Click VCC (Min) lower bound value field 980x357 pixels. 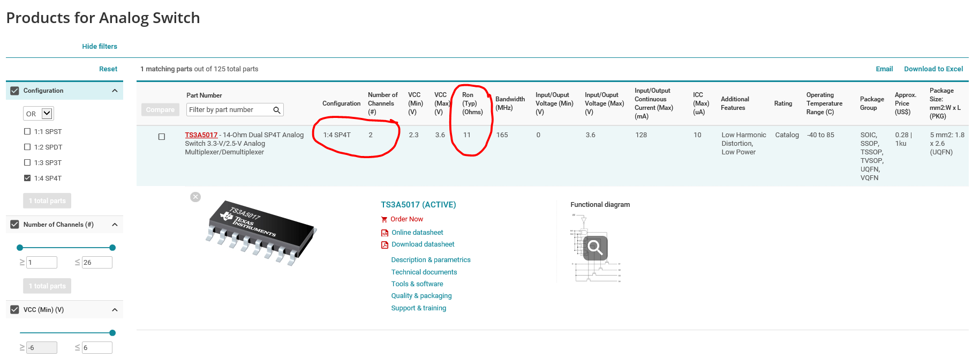[42, 347]
